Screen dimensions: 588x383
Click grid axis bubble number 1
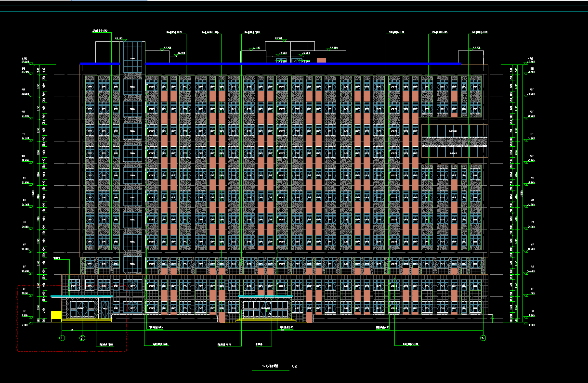62,338
